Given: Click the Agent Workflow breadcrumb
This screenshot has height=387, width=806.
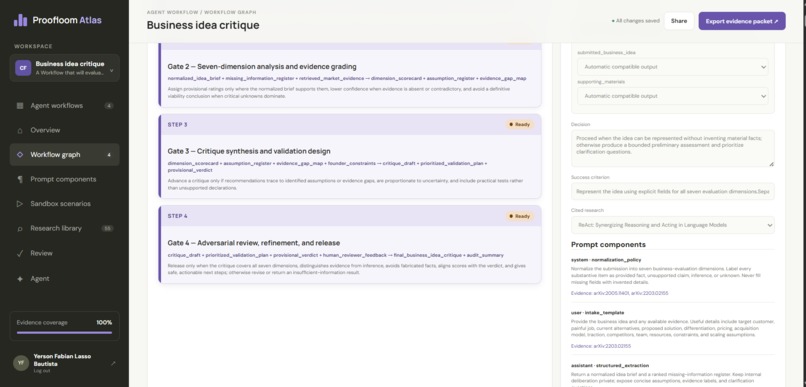Looking at the screenshot, I should click(171, 12).
